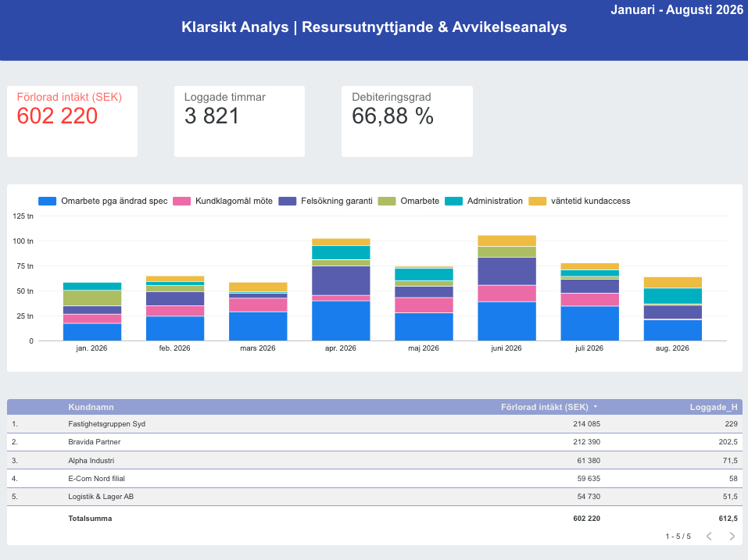Select the Loggade timmar scorecard
Screen dimensions: 748x560
click(239, 121)
